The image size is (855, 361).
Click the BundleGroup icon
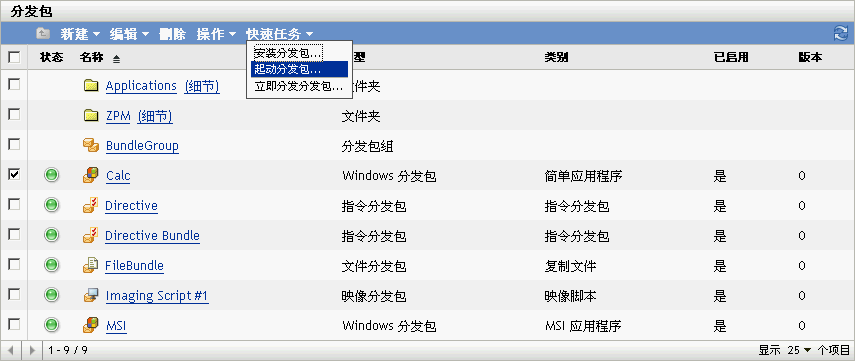coord(91,145)
